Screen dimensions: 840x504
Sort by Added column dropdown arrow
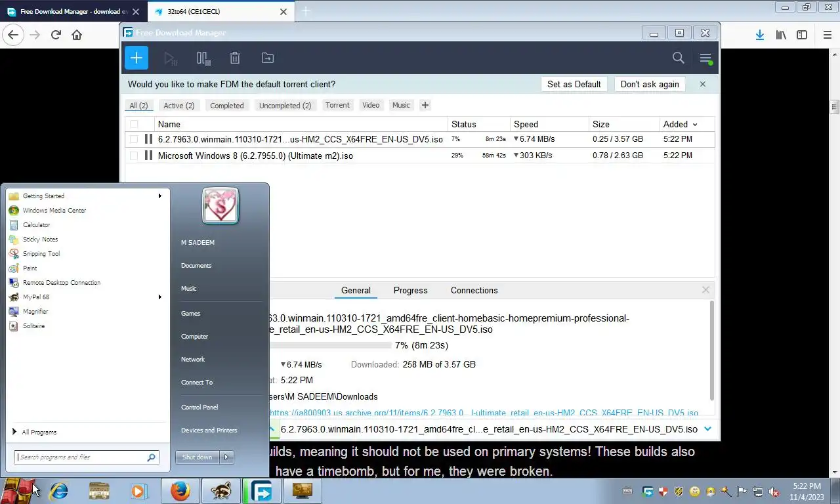[695, 125]
